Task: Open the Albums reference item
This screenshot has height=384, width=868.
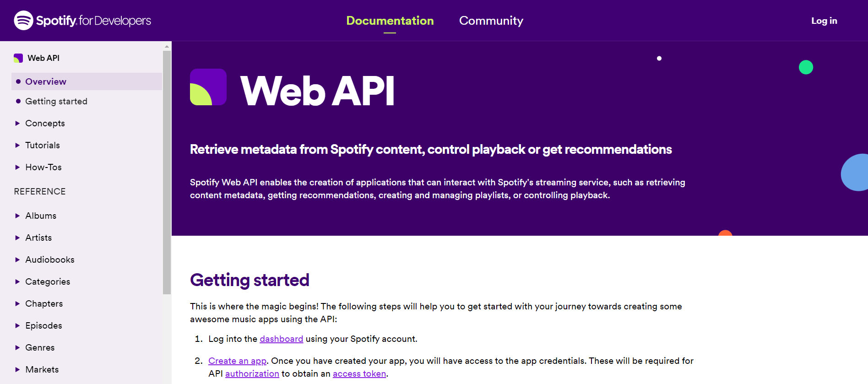Action: 41,216
